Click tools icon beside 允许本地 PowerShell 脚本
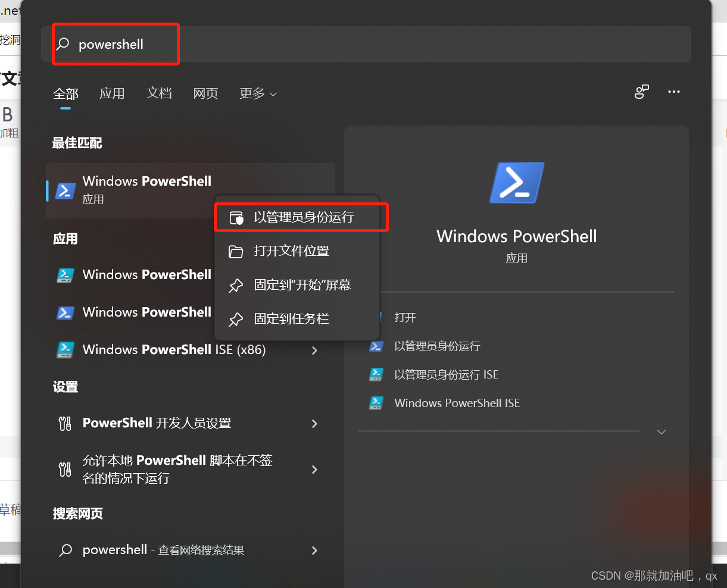The image size is (727, 588). click(65, 470)
